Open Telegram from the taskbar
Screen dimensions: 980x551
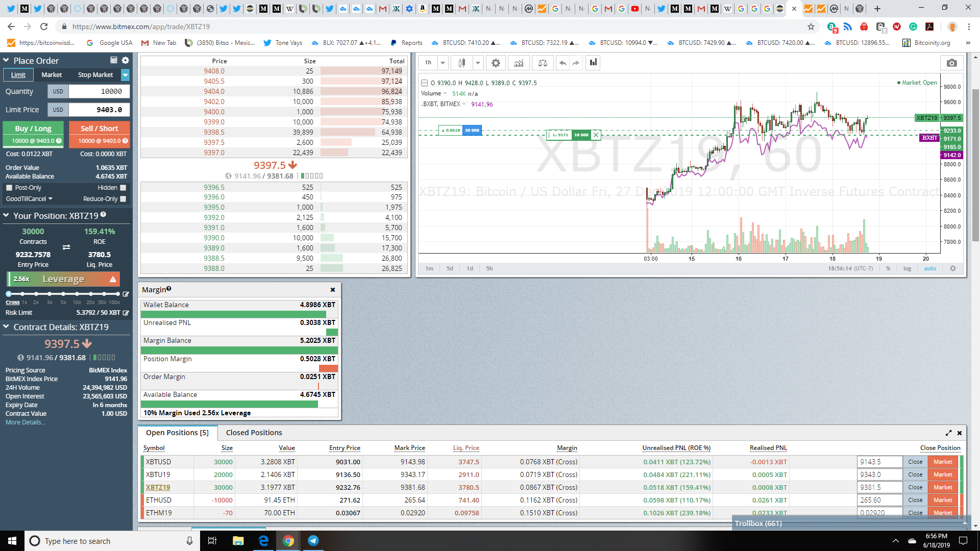pos(313,541)
